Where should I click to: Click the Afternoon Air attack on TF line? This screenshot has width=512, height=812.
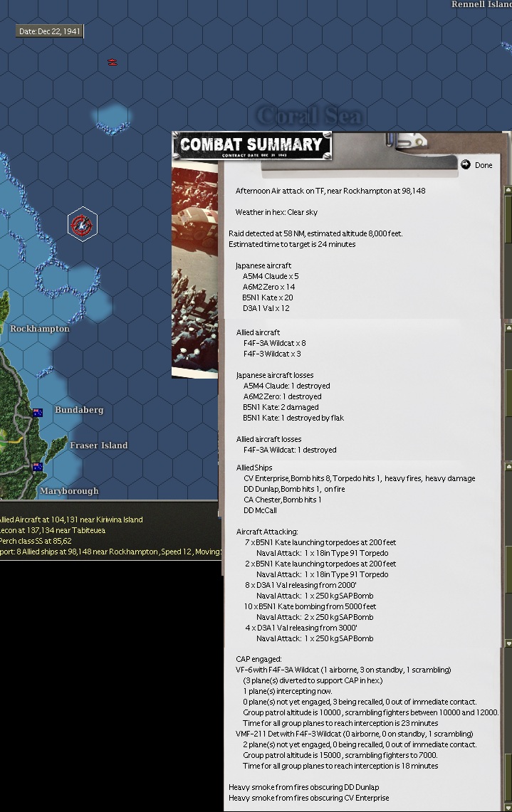(x=330, y=191)
